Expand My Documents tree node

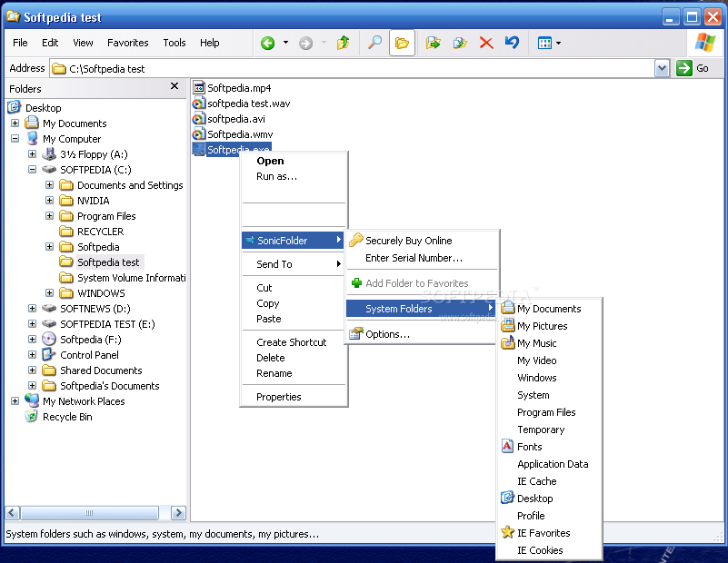click(15, 123)
